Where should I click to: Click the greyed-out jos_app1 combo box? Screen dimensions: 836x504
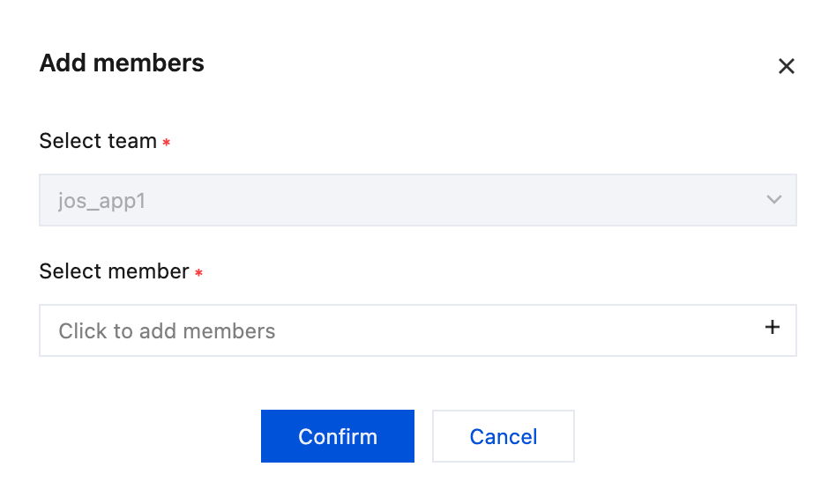point(417,200)
